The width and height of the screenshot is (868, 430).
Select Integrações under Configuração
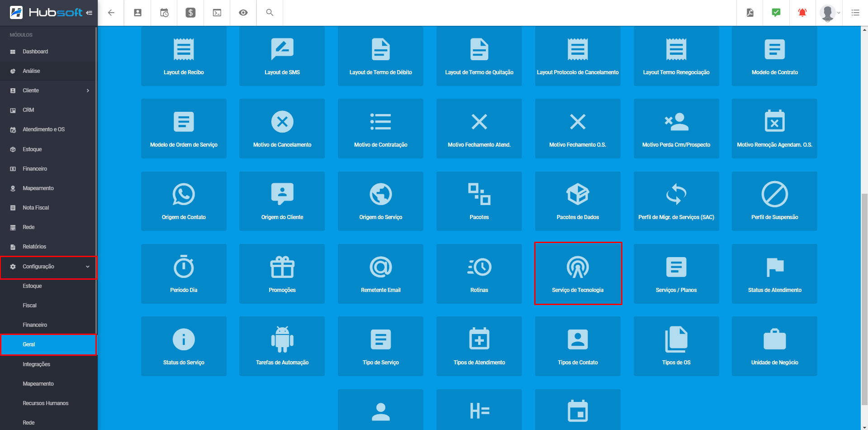coord(48,364)
